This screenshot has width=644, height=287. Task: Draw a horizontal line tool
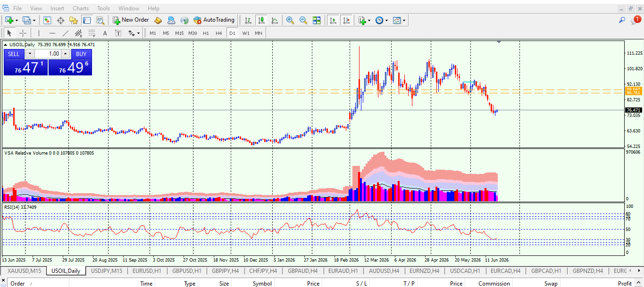coord(52,33)
